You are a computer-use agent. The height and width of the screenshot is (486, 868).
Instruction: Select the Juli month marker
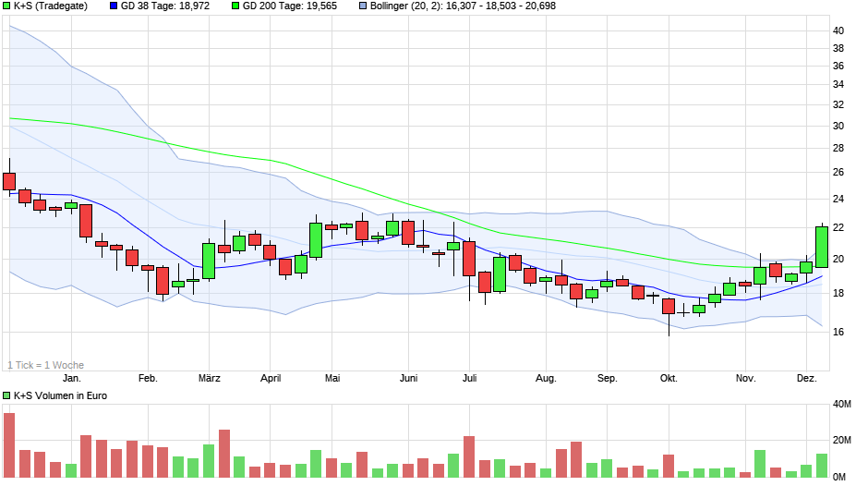469,378
